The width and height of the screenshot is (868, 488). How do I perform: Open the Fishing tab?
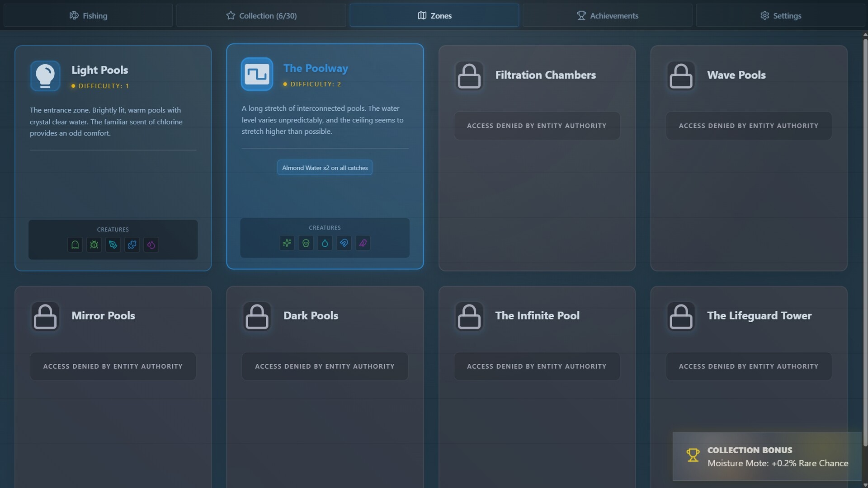(88, 15)
